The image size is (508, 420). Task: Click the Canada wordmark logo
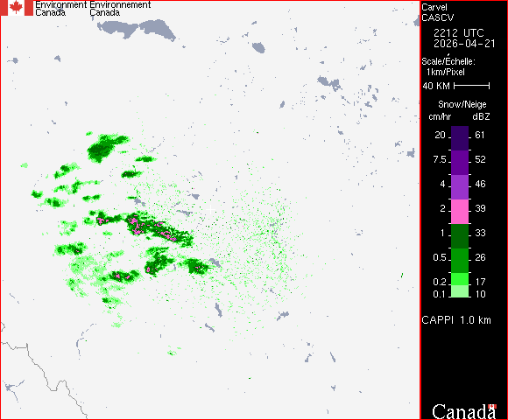click(464, 411)
